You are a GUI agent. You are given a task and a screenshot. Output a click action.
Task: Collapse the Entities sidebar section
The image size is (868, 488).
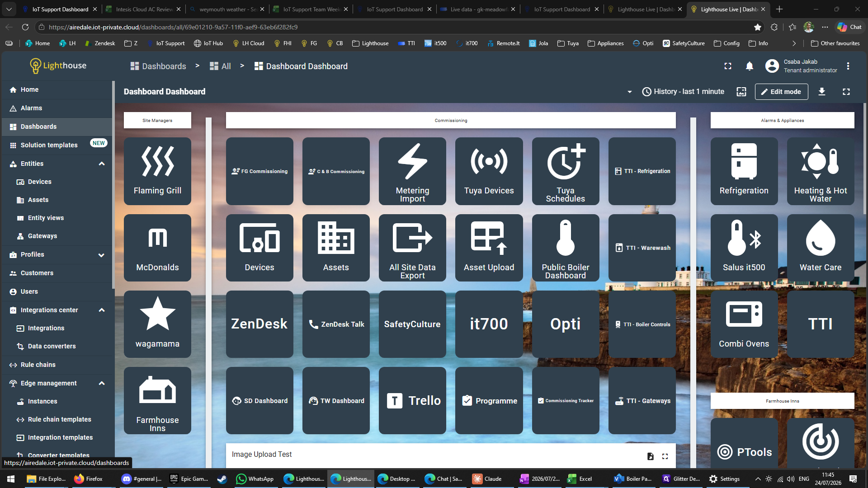point(102,164)
